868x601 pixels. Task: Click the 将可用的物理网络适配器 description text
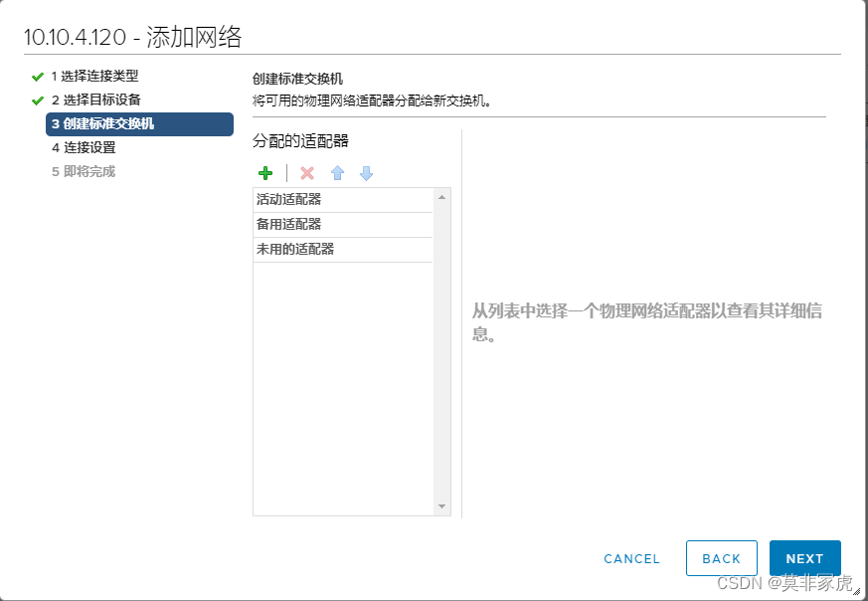pyautogui.click(x=372, y=101)
